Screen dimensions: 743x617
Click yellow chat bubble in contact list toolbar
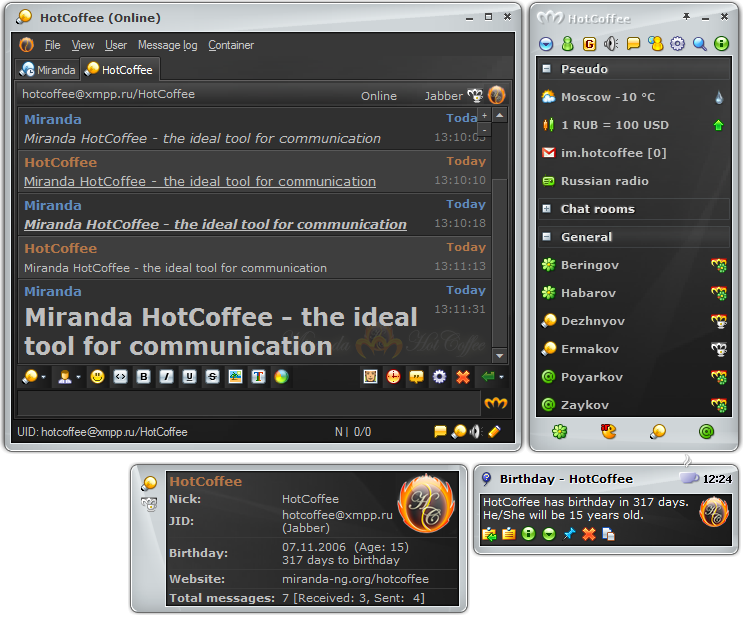pos(633,44)
